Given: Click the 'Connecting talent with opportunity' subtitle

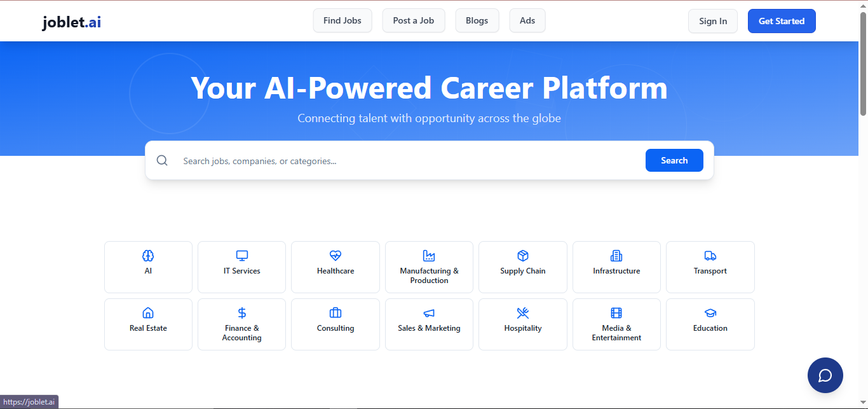Looking at the screenshot, I should click(x=429, y=118).
